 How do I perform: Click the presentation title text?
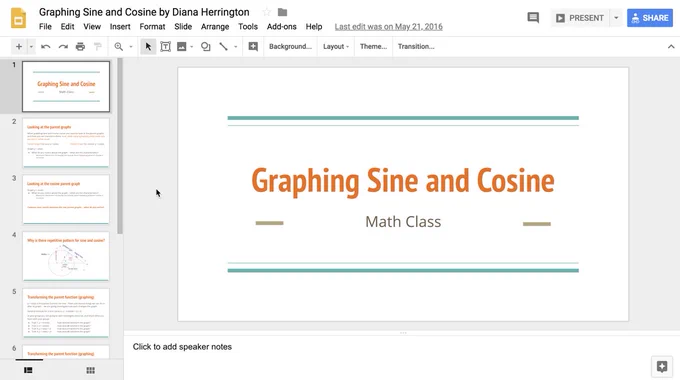pyautogui.click(x=144, y=12)
